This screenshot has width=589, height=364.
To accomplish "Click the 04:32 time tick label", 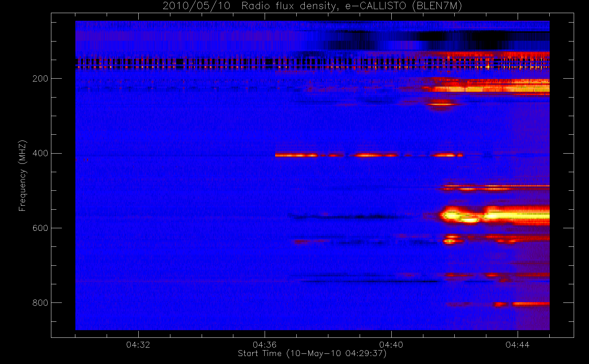I will click(x=138, y=345).
